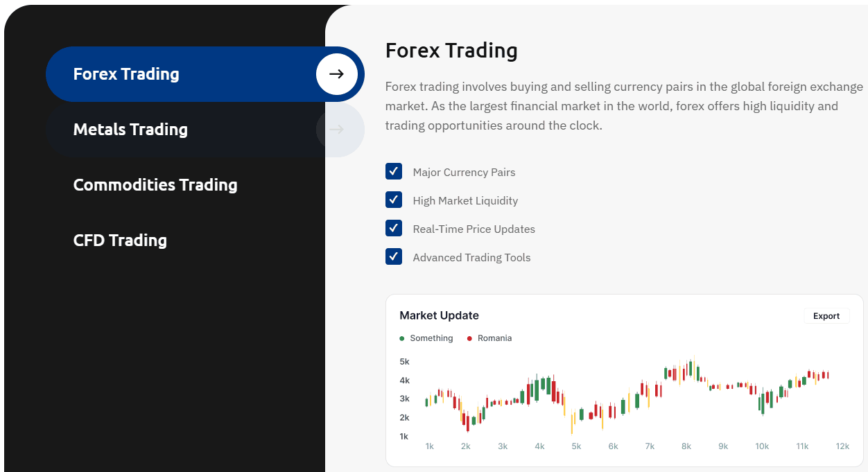Image resolution: width=868 pixels, height=472 pixels.
Task: Click the Advanced Trading Tools label text
Action: click(471, 258)
